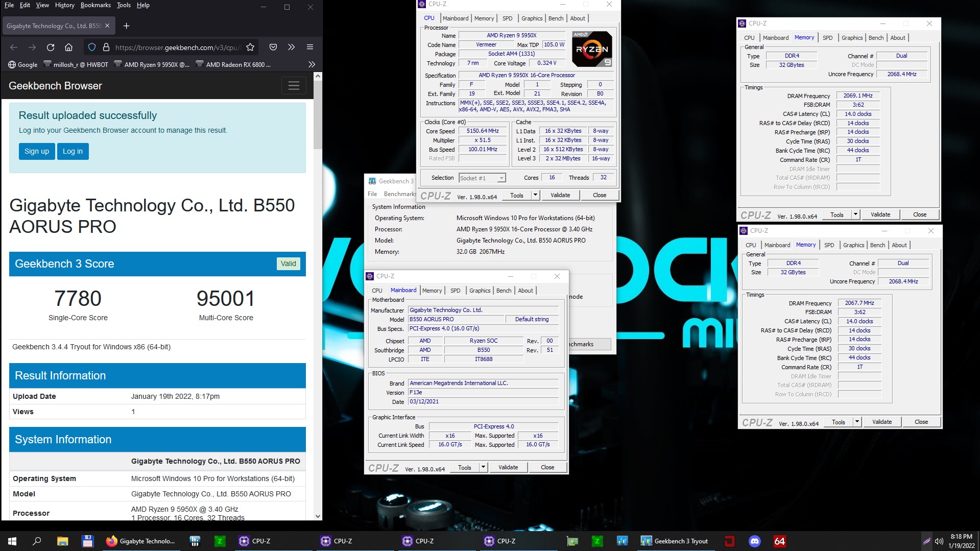Open the AMD Ryzen 9 5950X bookmark
This screenshot has width=980, height=551.
(152, 65)
